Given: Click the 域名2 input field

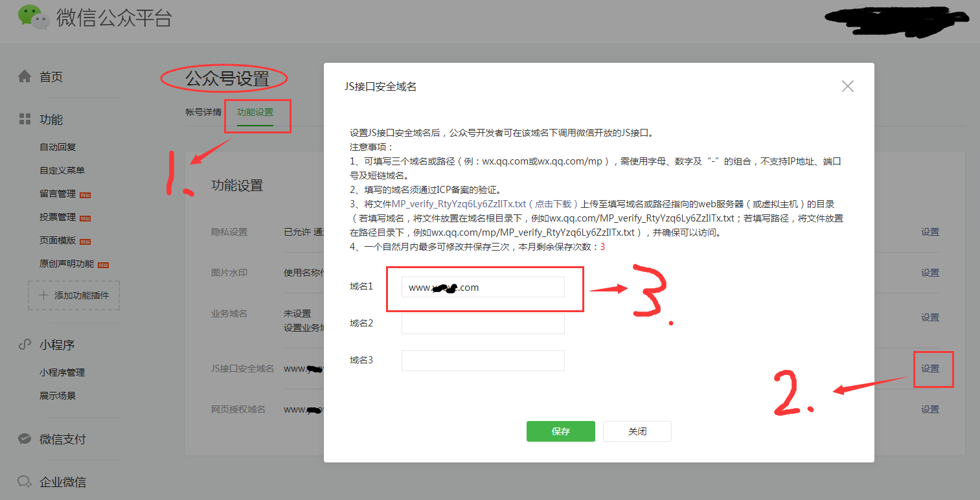Looking at the screenshot, I should tap(483, 324).
